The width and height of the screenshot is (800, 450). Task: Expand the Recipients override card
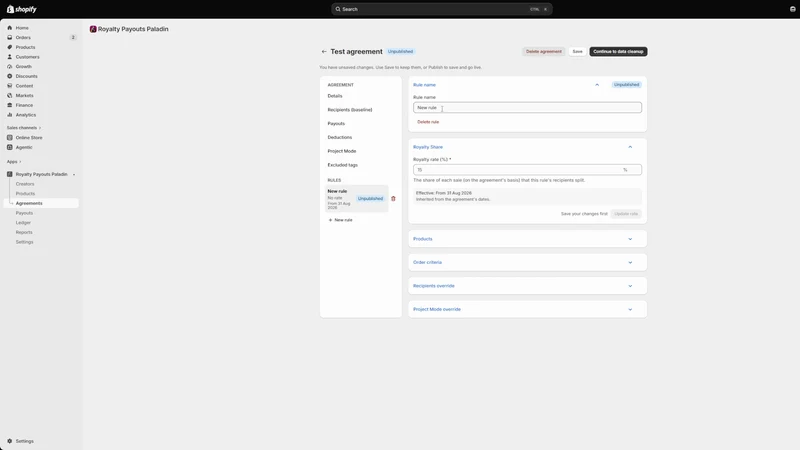coord(527,286)
